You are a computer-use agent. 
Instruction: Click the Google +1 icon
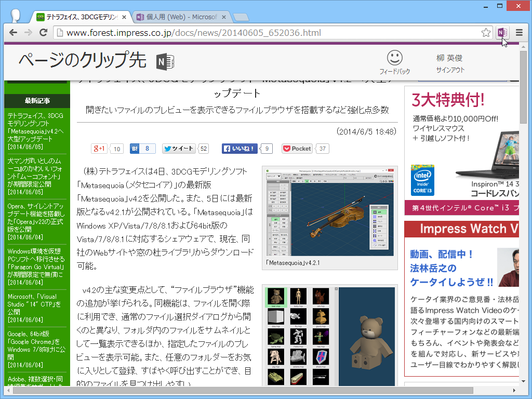99,149
